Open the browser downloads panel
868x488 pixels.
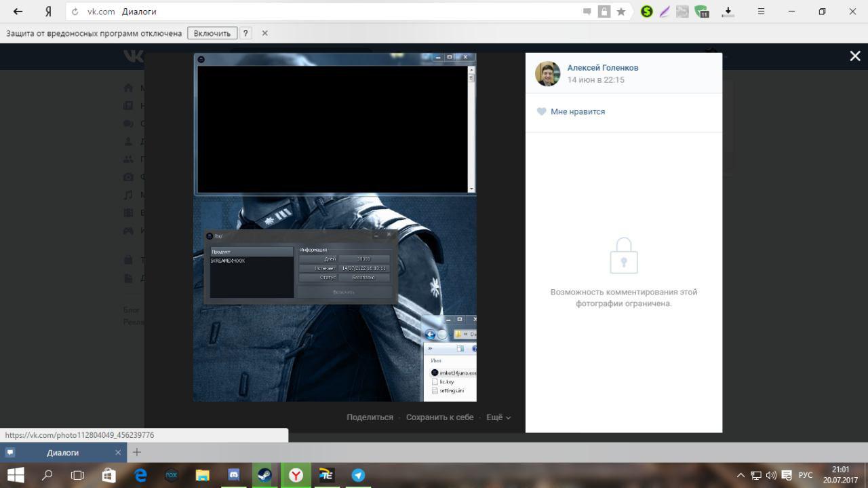(x=728, y=12)
